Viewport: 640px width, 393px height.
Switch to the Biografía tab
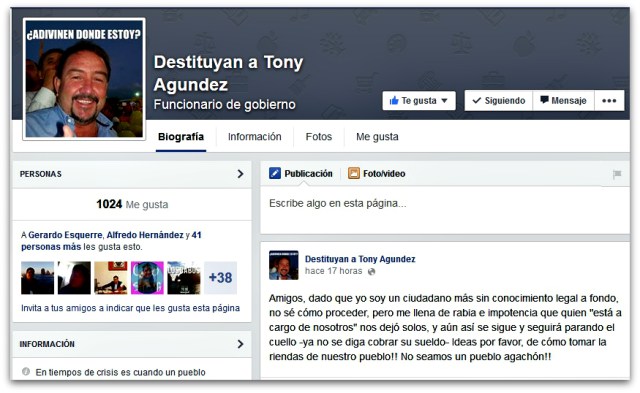tap(181, 137)
